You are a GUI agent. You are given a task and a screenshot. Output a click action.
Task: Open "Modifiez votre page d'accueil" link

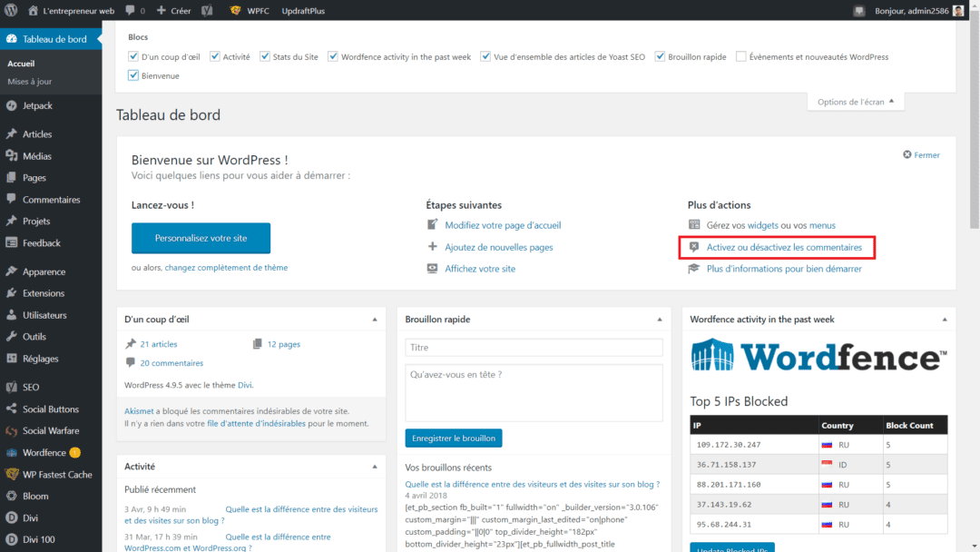click(x=503, y=225)
